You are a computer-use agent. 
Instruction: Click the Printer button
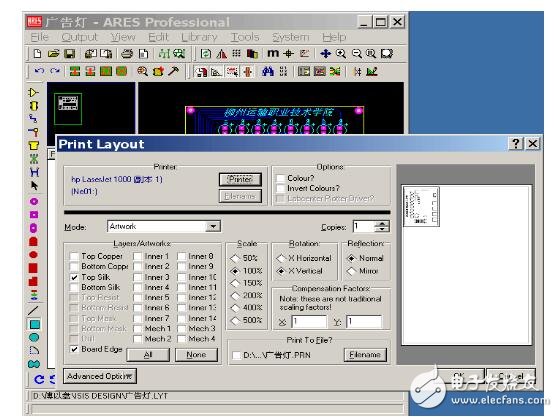click(x=240, y=179)
